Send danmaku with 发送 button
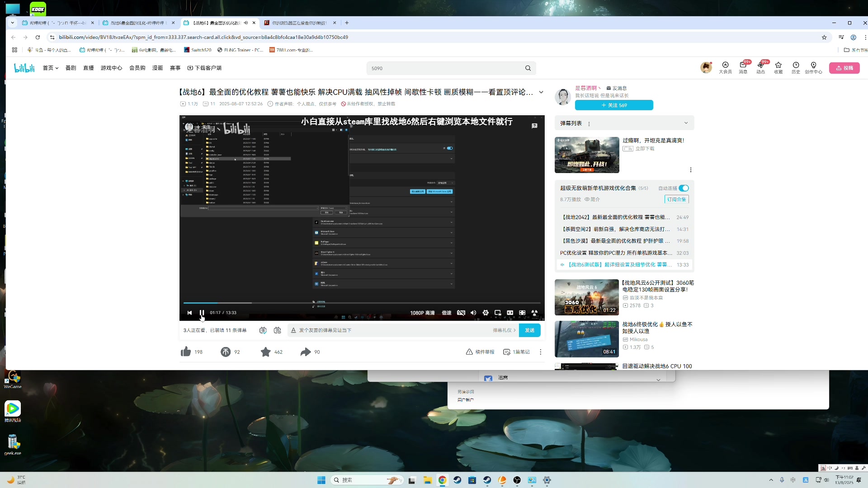This screenshot has height=488, width=868. pyautogui.click(x=529, y=330)
